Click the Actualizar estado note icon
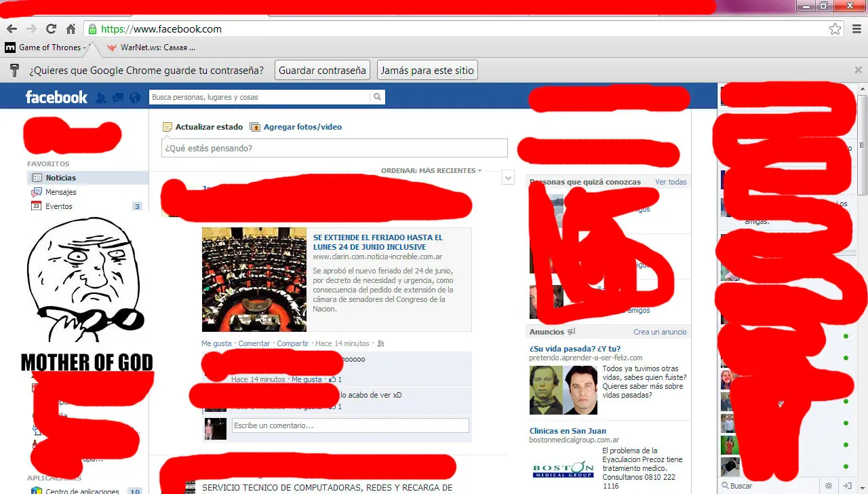 (x=167, y=127)
